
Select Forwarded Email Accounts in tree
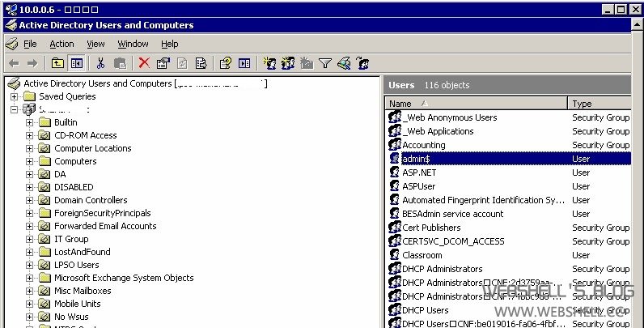click(105, 226)
